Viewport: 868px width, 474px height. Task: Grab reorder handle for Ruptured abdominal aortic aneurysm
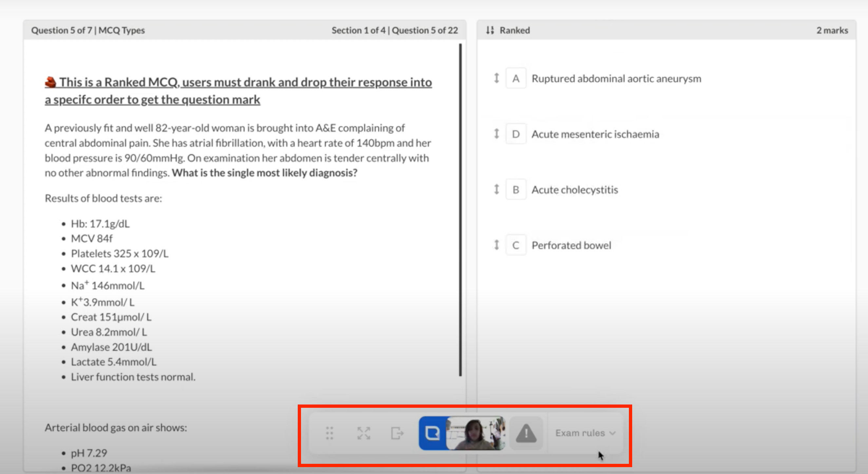click(496, 78)
